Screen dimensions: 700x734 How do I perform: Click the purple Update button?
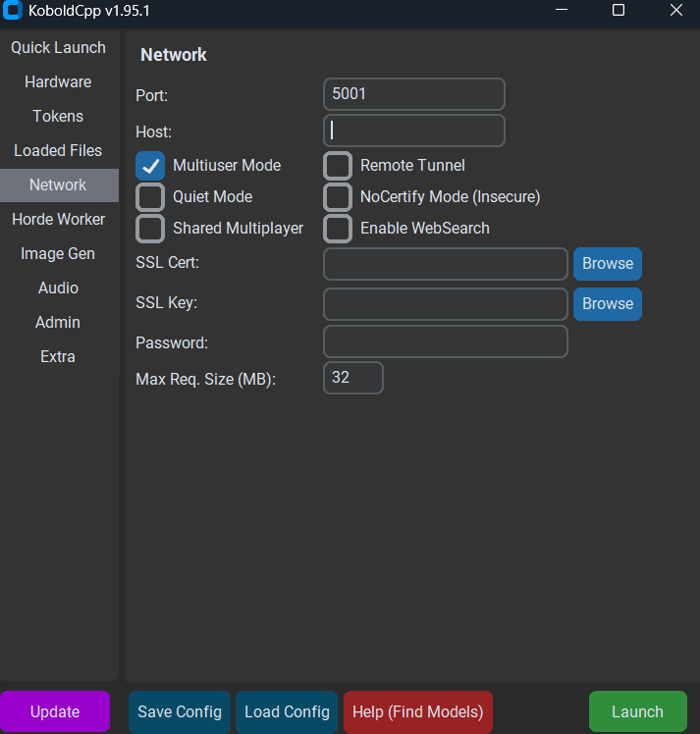55,712
